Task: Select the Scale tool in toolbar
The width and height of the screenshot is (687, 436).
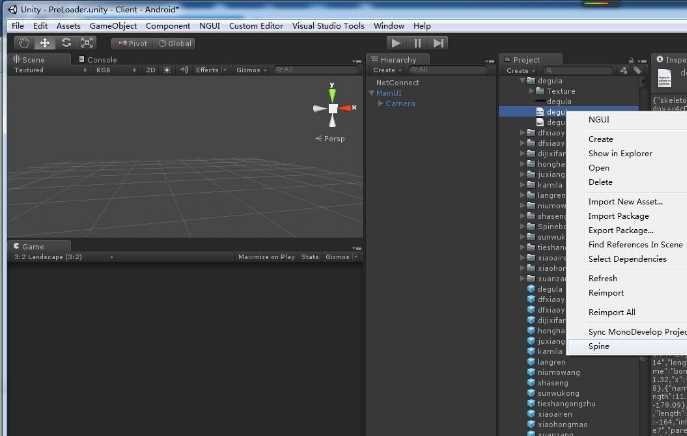Action: click(x=87, y=43)
